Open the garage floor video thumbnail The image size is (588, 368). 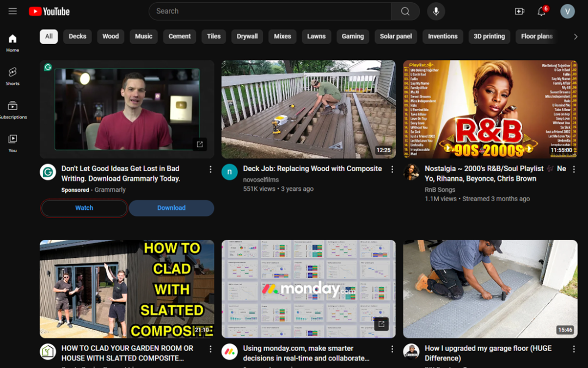point(490,289)
